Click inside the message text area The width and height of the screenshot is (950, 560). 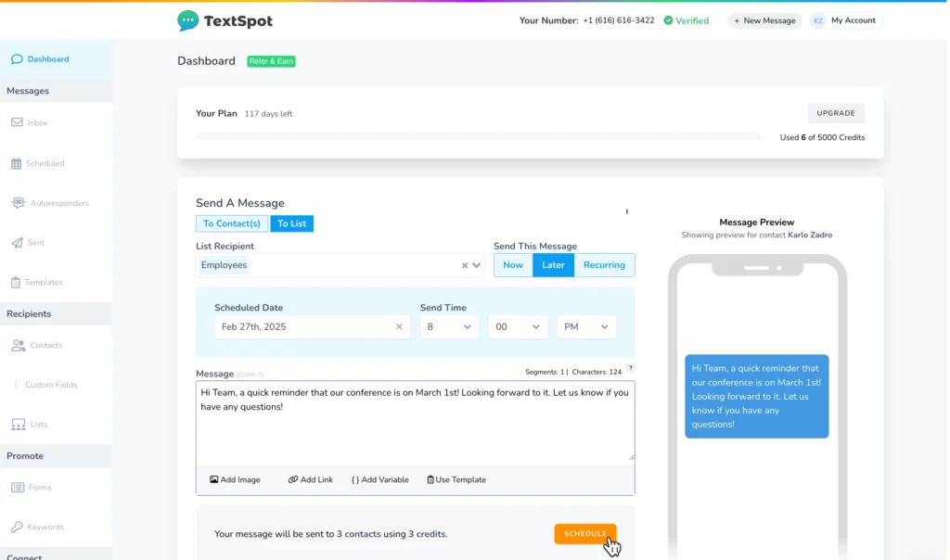click(415, 423)
